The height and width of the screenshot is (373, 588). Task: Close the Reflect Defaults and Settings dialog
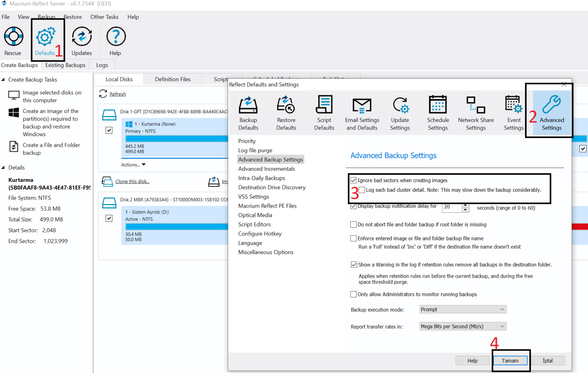564,84
